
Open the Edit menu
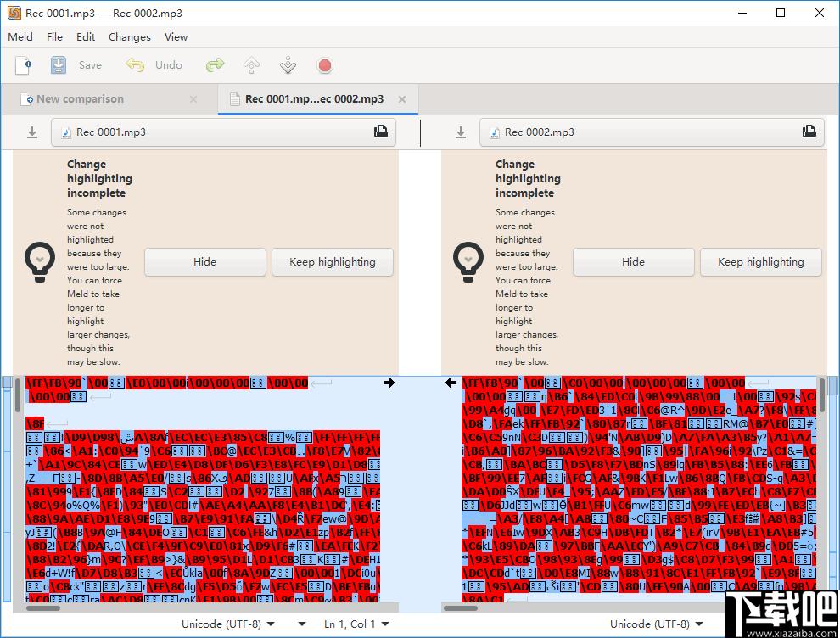86,37
